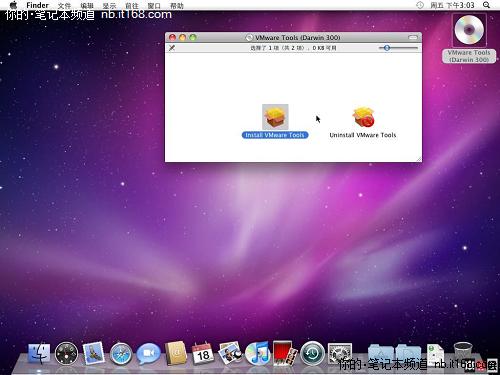Click the disc proxy icon in the title bar
This screenshot has height=375, width=500.
coord(249,38)
